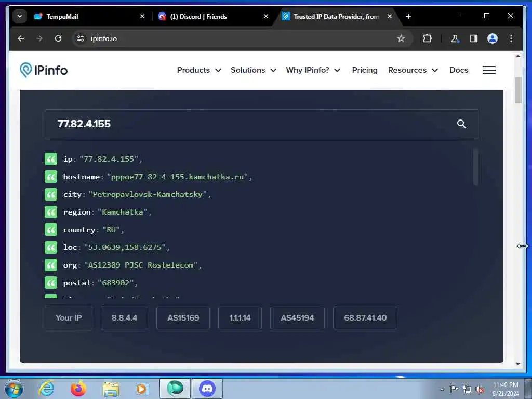Reload the page
532x399 pixels.
[58, 38]
